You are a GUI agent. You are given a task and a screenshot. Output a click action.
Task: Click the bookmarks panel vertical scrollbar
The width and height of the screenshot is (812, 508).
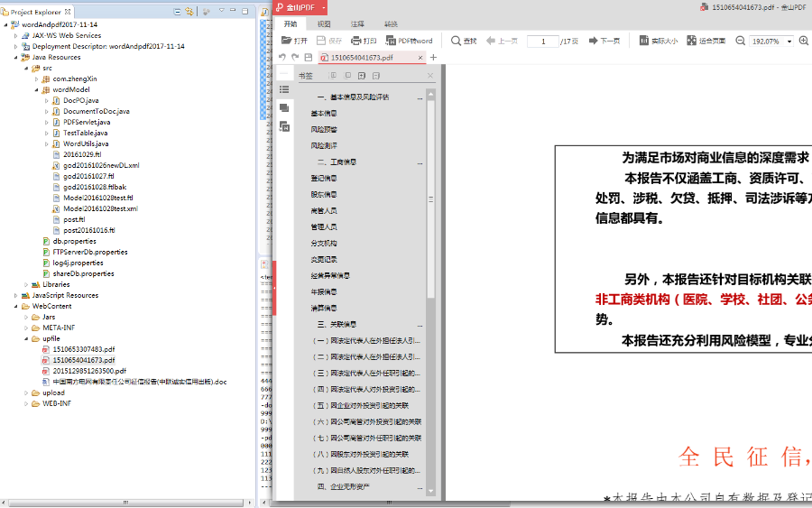point(431,199)
